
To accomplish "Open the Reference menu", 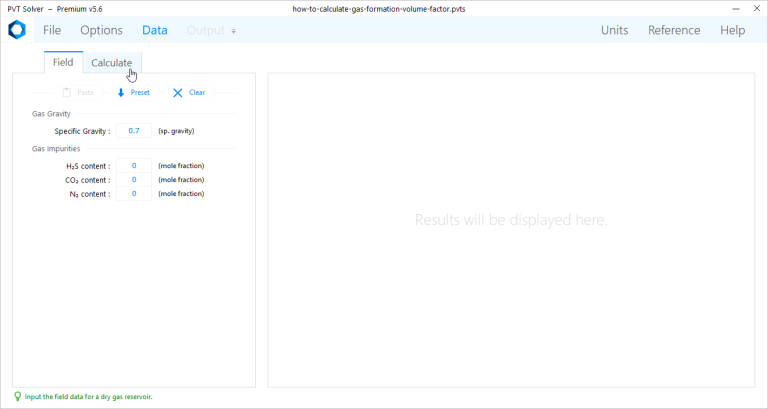I will pos(674,30).
